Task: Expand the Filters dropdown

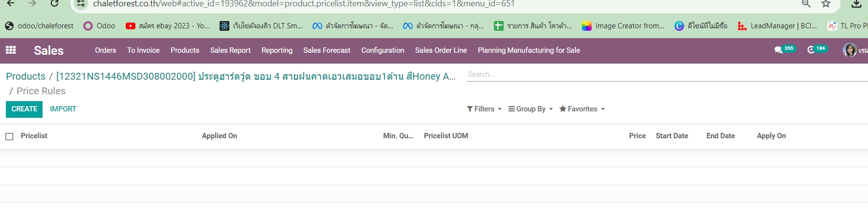Action: coord(484,109)
